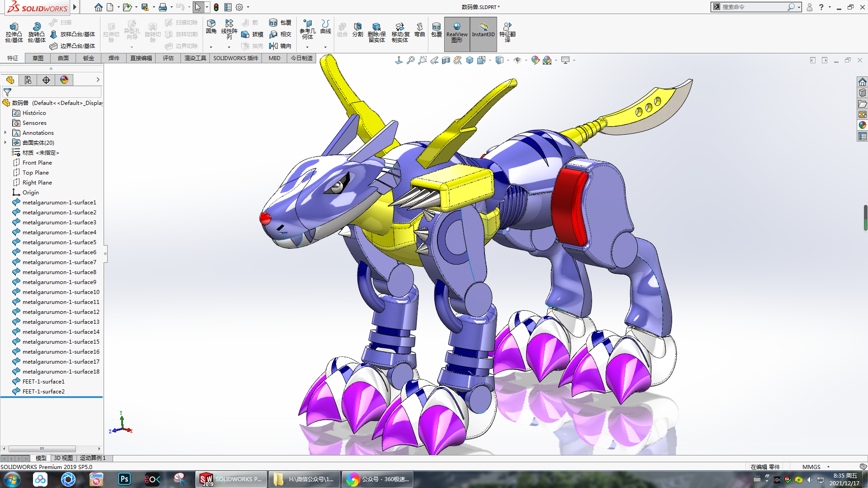868x488 pixels.
Task: Select metalgarurumon-1-surface5 in the tree
Action: (59, 242)
